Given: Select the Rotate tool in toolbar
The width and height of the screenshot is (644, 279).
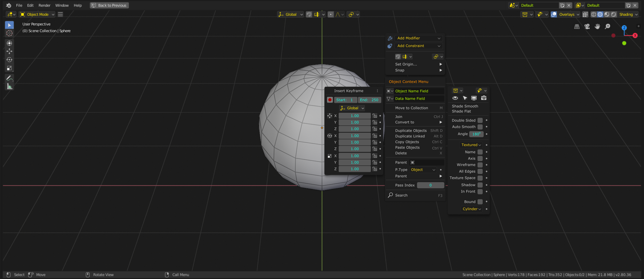Looking at the screenshot, I should tap(9, 60).
